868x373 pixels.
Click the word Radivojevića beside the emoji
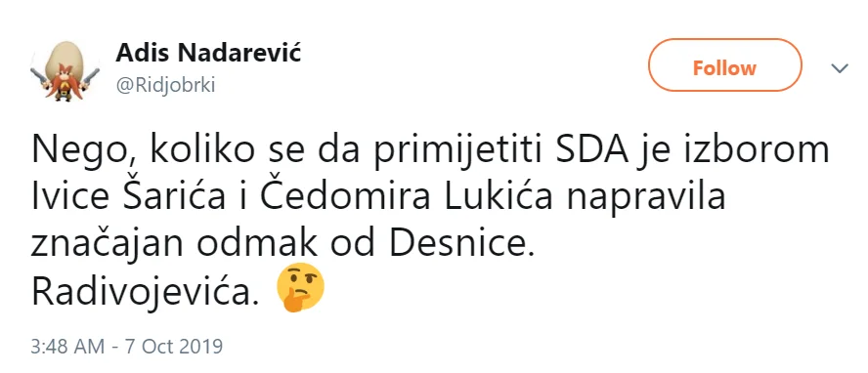146,292
